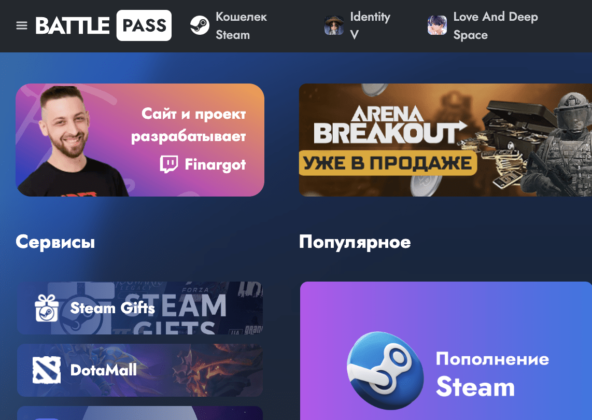
Task: Click the Love And Deep Space avatar
Action: pyautogui.click(x=437, y=26)
